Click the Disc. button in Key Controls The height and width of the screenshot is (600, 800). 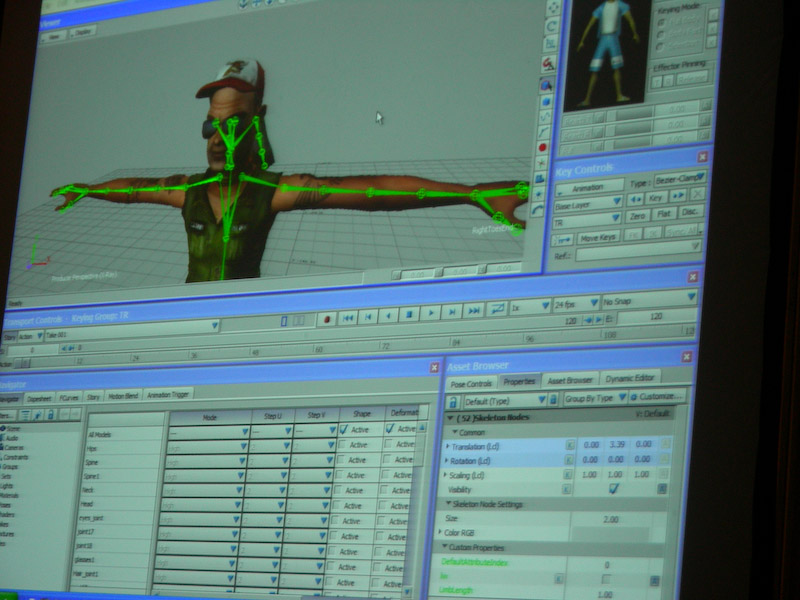coord(690,212)
